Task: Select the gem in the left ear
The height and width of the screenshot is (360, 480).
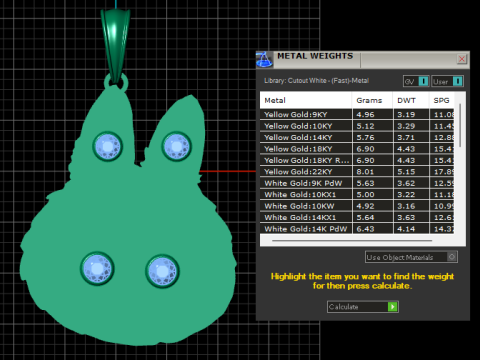Action: pyautogui.click(x=108, y=146)
